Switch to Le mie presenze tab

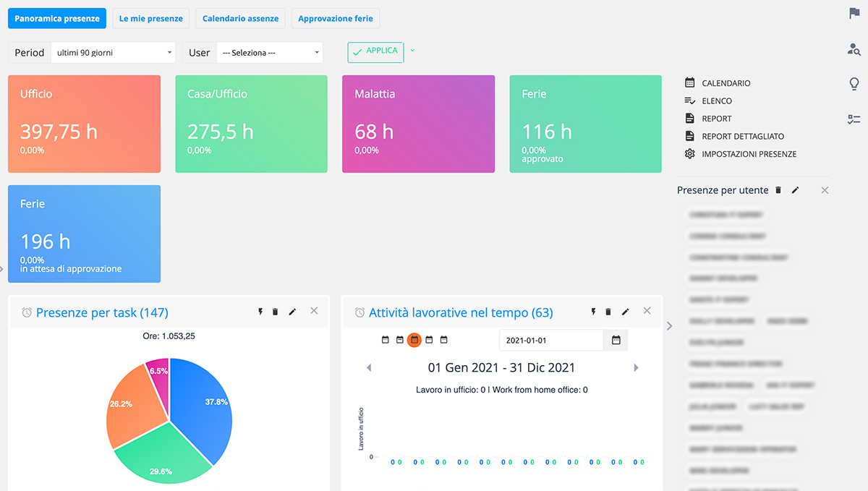[x=150, y=19]
